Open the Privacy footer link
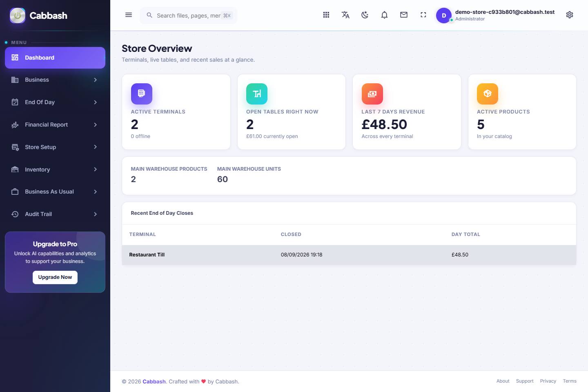 point(548,381)
